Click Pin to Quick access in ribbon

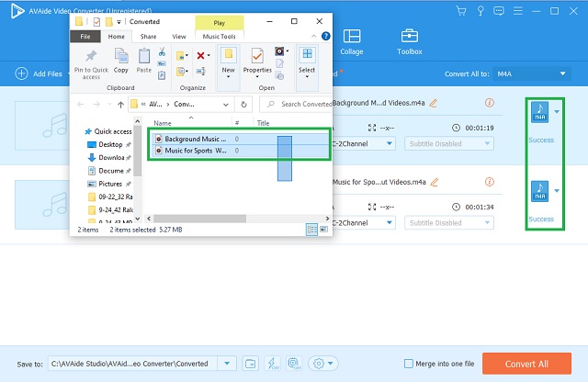pos(91,64)
